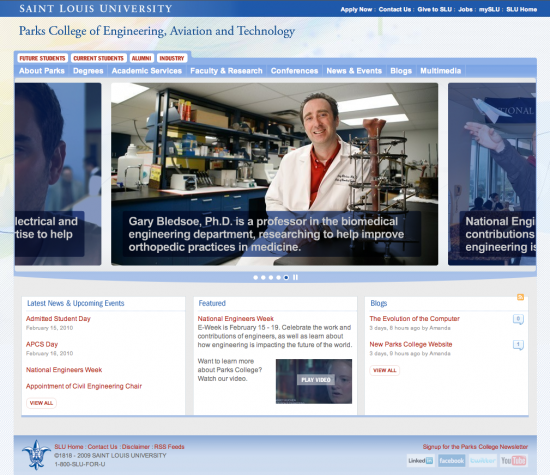
Task: Click the Apply Now link in the header
Action: [x=356, y=9]
